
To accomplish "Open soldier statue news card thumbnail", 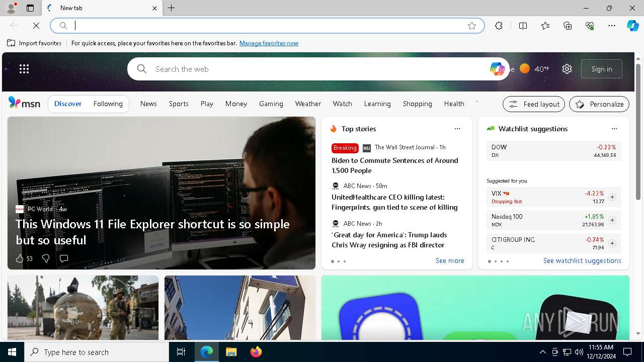I will click(83, 308).
